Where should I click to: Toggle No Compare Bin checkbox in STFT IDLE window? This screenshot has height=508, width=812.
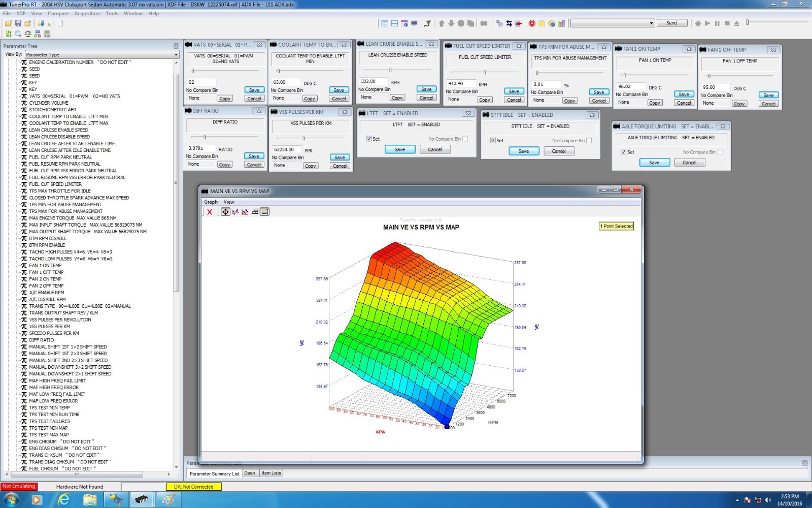[x=589, y=140]
